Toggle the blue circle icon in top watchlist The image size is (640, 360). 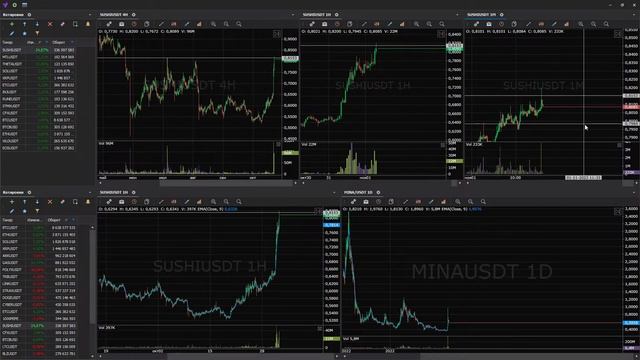pyautogui.click(x=24, y=33)
